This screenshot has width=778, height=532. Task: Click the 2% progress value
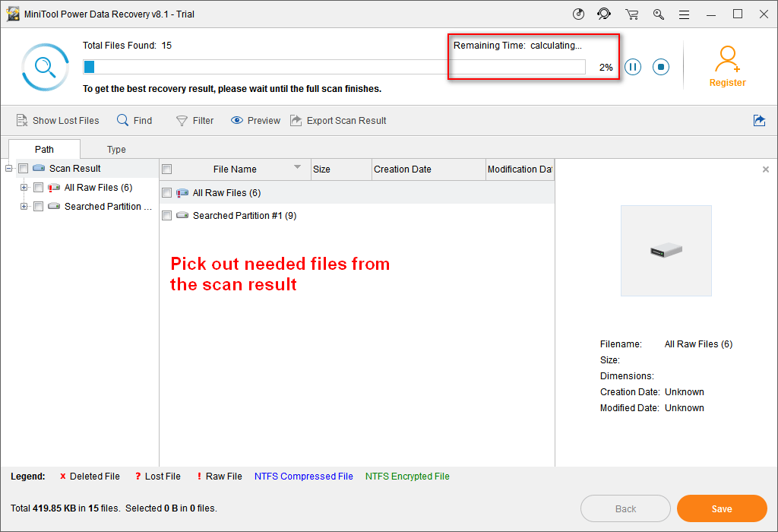[x=606, y=68]
